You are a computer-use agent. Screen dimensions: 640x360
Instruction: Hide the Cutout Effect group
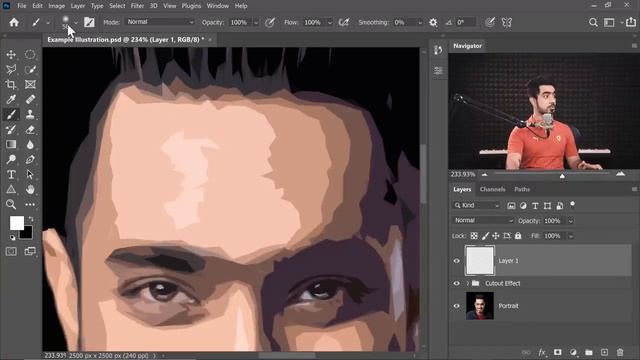click(457, 283)
